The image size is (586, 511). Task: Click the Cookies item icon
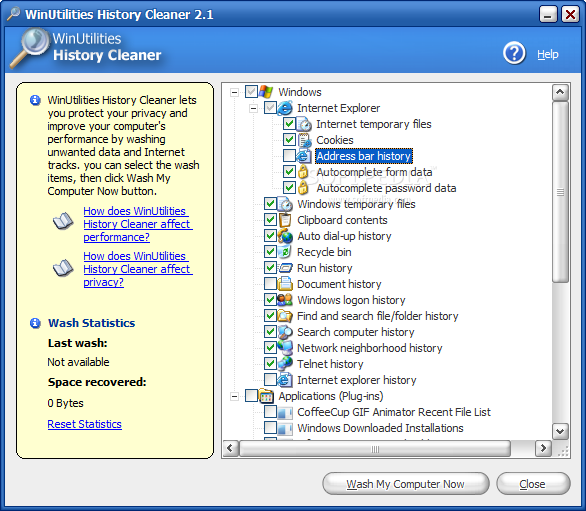304,140
